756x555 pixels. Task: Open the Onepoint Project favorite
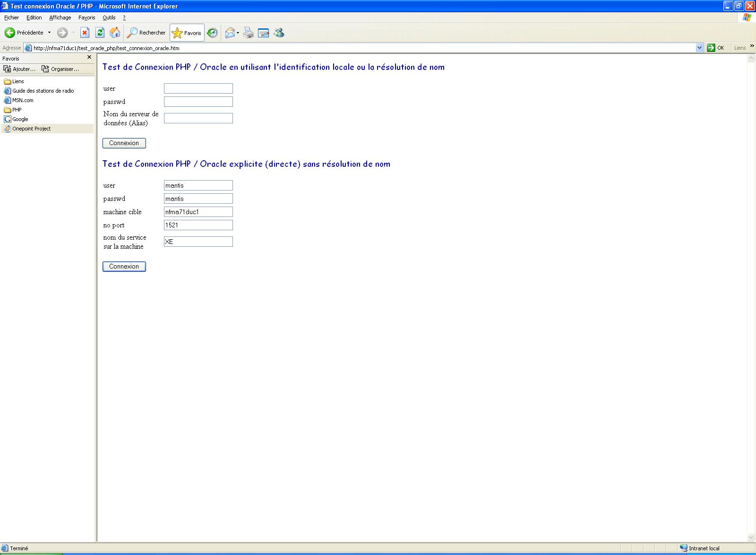click(x=28, y=129)
